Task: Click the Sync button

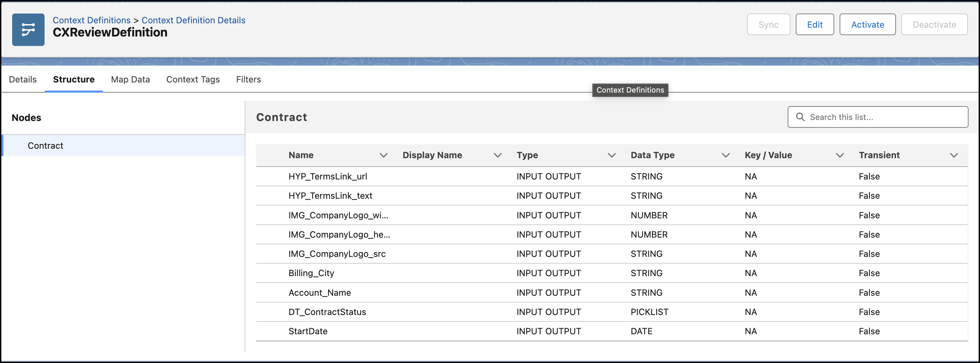Action: pyautogui.click(x=768, y=24)
